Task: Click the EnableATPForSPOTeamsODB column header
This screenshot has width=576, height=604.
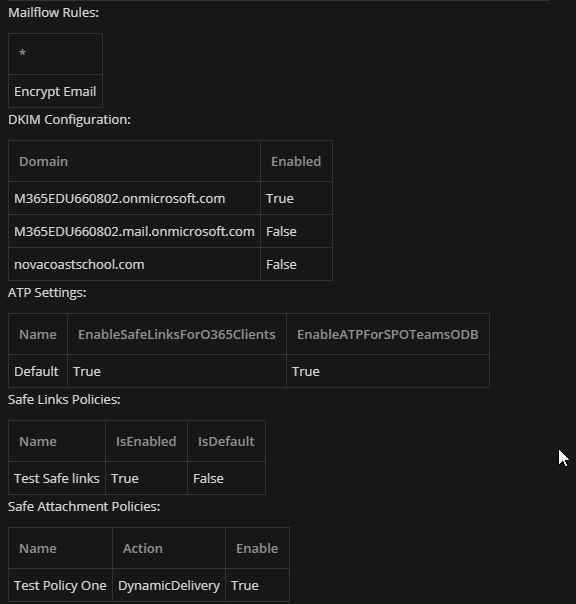Action: click(x=388, y=334)
